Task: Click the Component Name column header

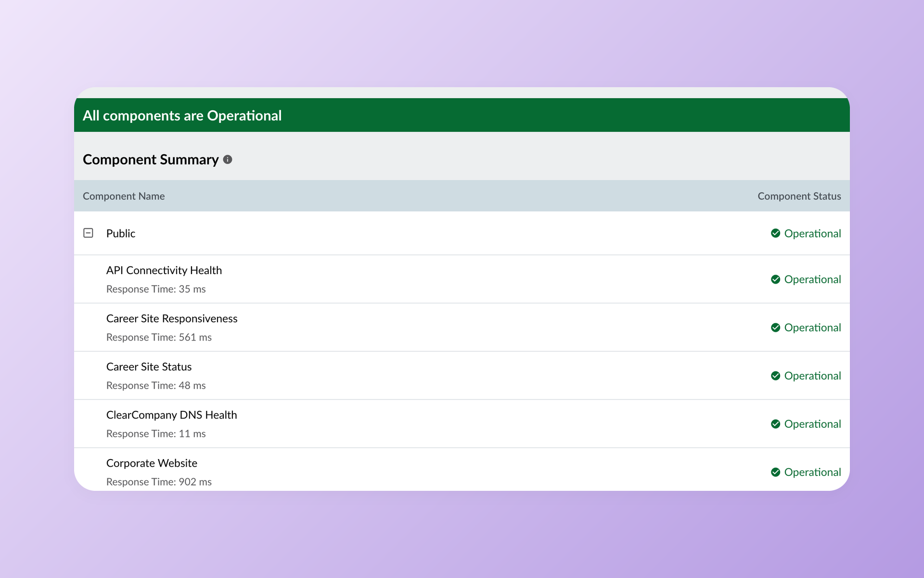Action: pos(124,196)
